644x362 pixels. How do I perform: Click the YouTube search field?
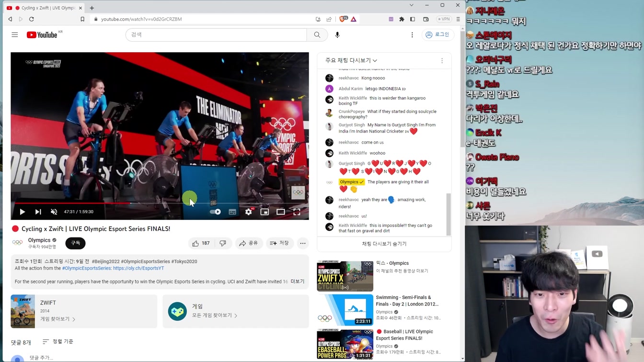(x=216, y=35)
